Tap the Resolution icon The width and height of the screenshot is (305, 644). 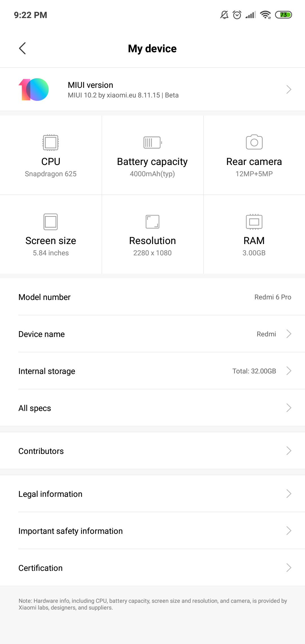(x=152, y=222)
